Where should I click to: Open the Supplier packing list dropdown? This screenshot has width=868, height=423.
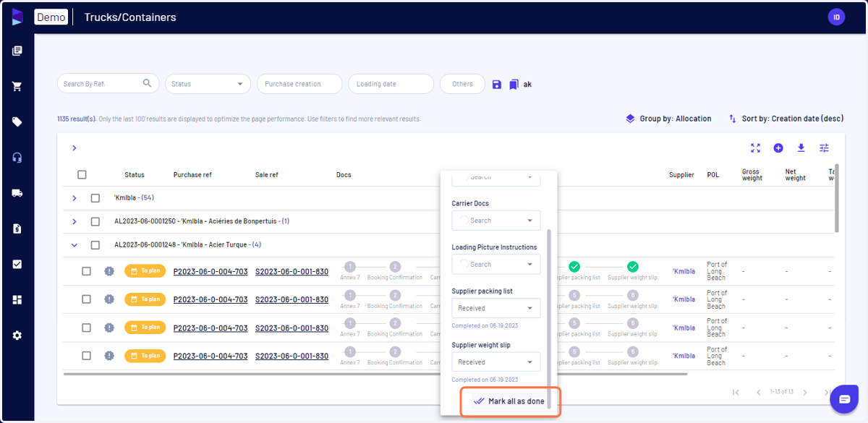point(495,308)
